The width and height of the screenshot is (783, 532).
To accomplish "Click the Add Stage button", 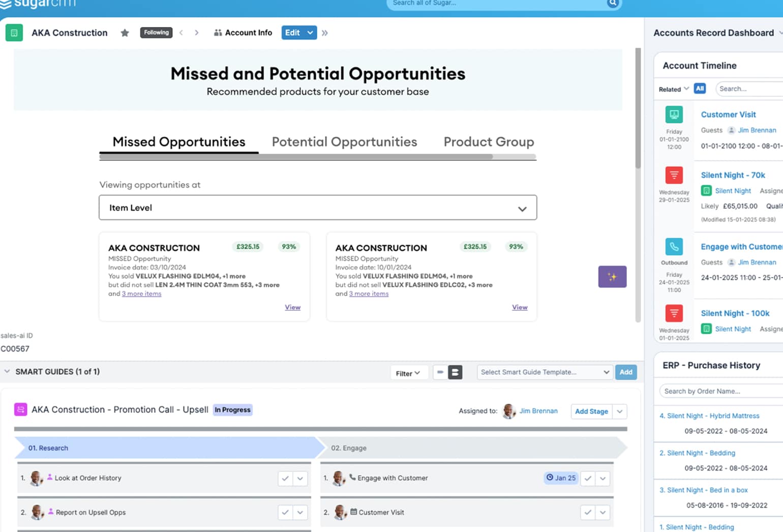I will click(591, 411).
